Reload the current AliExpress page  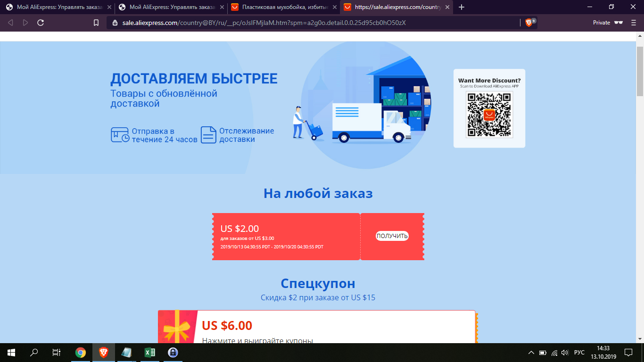point(41,23)
